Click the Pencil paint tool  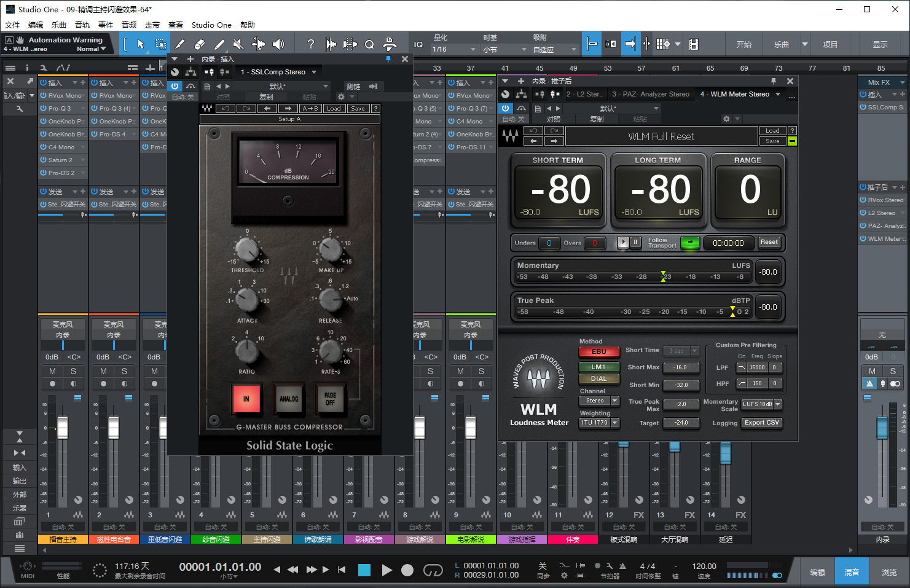click(x=219, y=44)
